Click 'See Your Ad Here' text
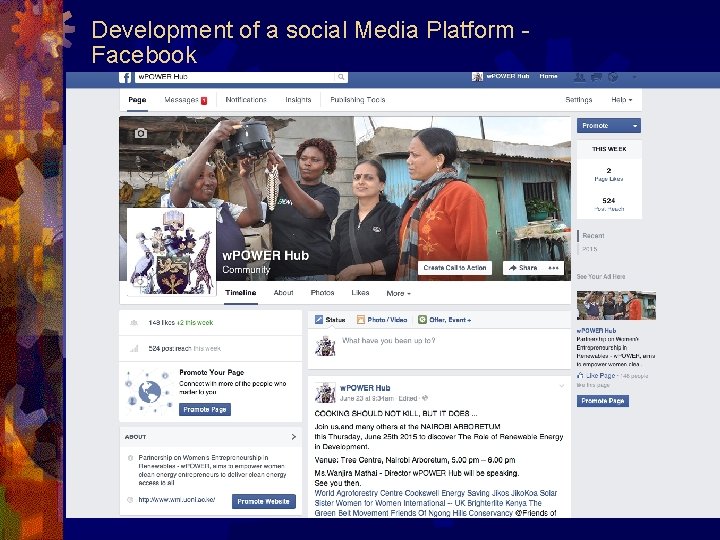This screenshot has height=540, width=720. click(601, 276)
